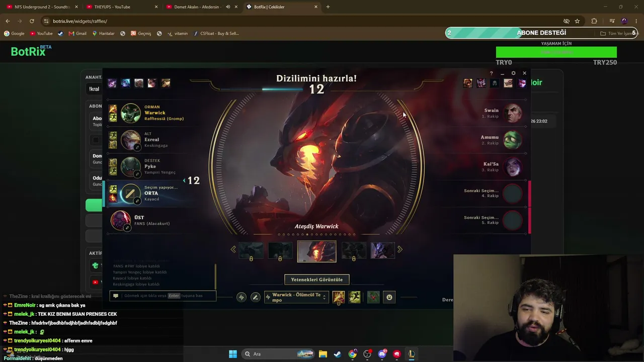Click the taskbar search box
The height and width of the screenshot is (362, 644).
278,354
